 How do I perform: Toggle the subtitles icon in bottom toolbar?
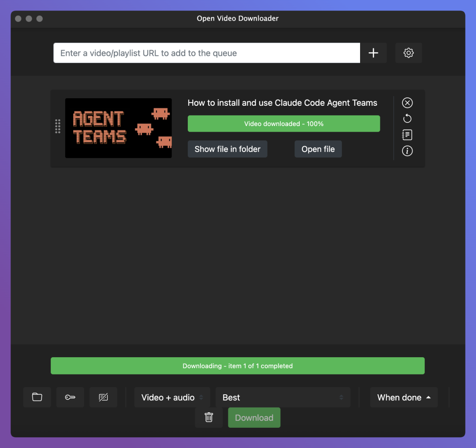(x=103, y=397)
